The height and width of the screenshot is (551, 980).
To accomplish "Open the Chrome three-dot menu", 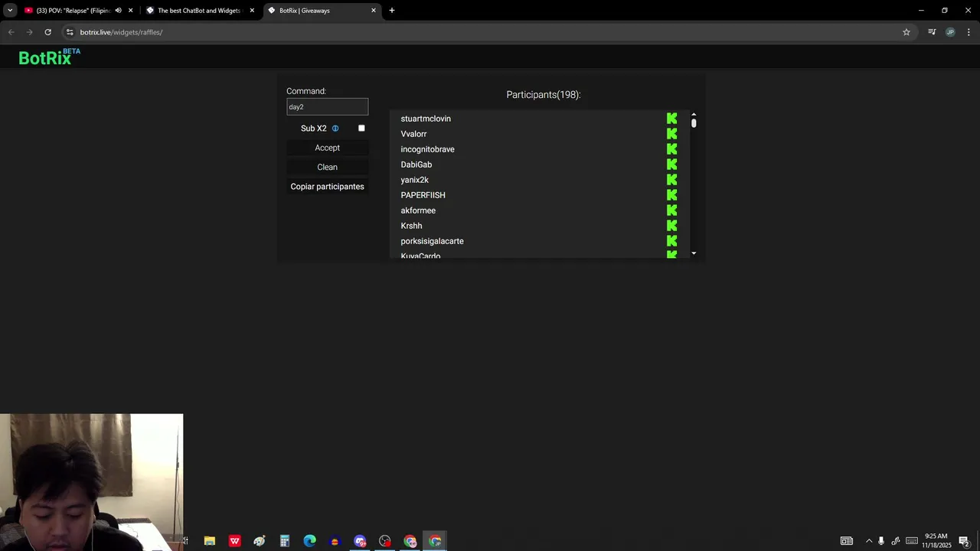I will (x=969, y=32).
